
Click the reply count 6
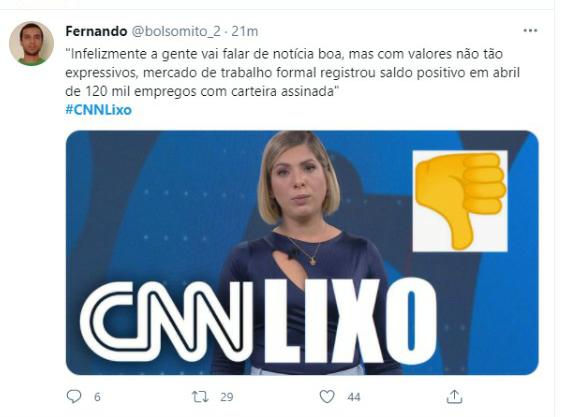(x=97, y=397)
